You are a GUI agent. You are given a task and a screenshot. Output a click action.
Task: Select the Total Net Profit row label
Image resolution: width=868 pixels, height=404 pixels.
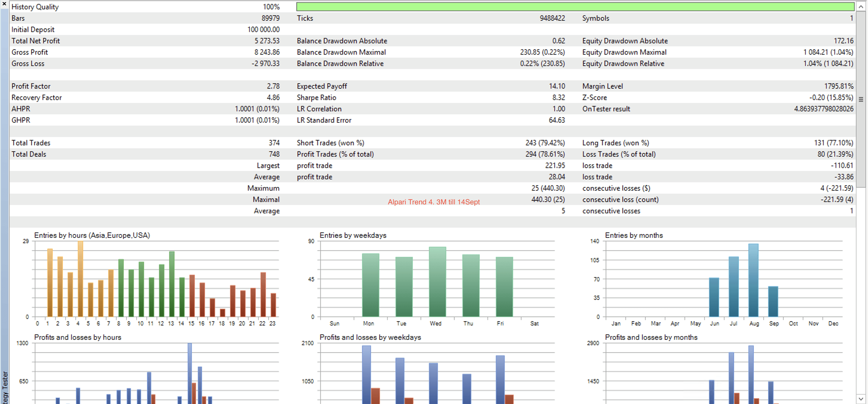tap(36, 41)
